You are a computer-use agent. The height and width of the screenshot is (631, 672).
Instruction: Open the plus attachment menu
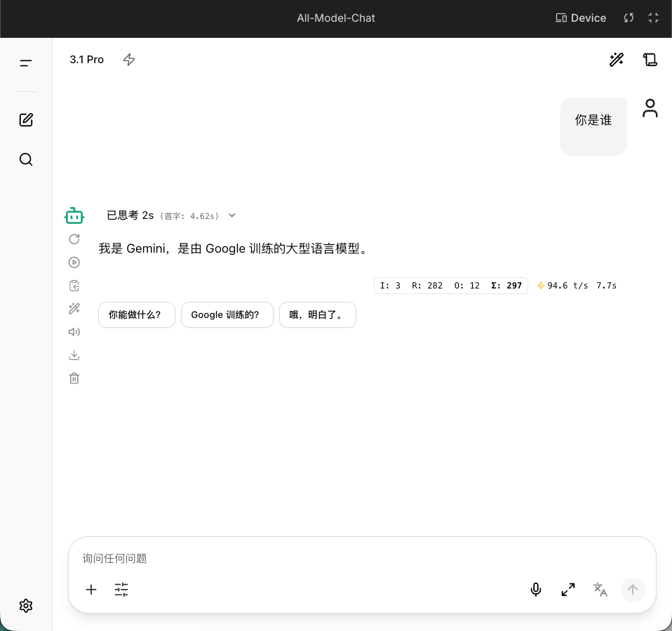(x=91, y=590)
